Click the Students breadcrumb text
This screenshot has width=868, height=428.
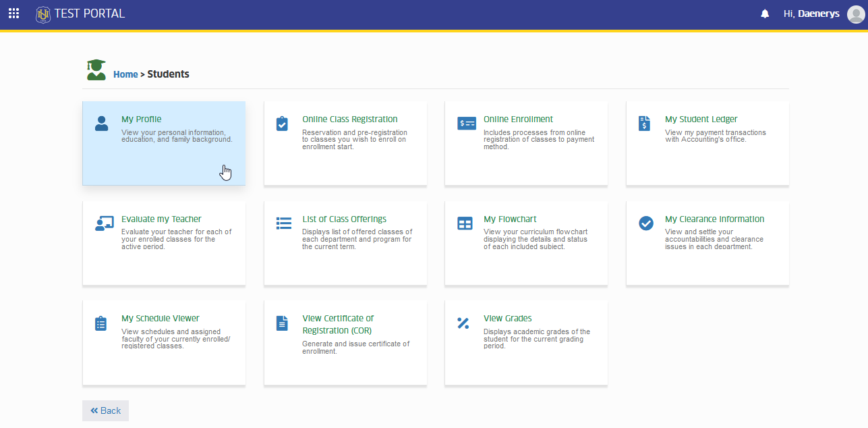[x=169, y=74]
